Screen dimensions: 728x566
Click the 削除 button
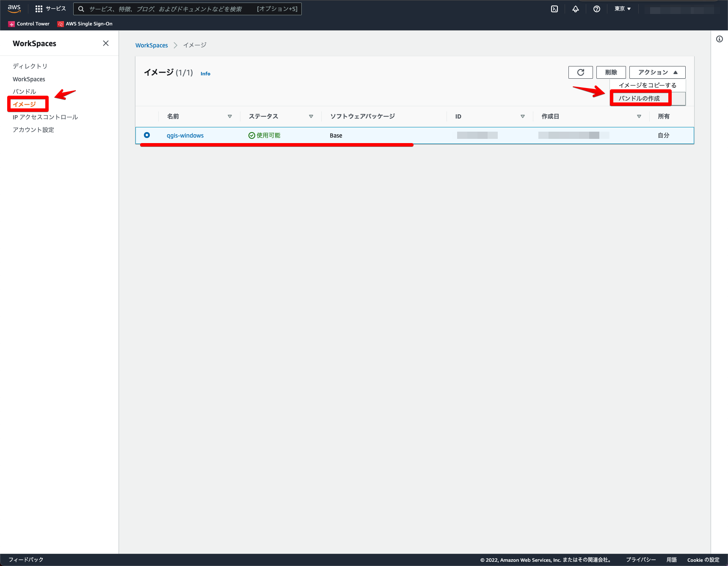point(611,72)
